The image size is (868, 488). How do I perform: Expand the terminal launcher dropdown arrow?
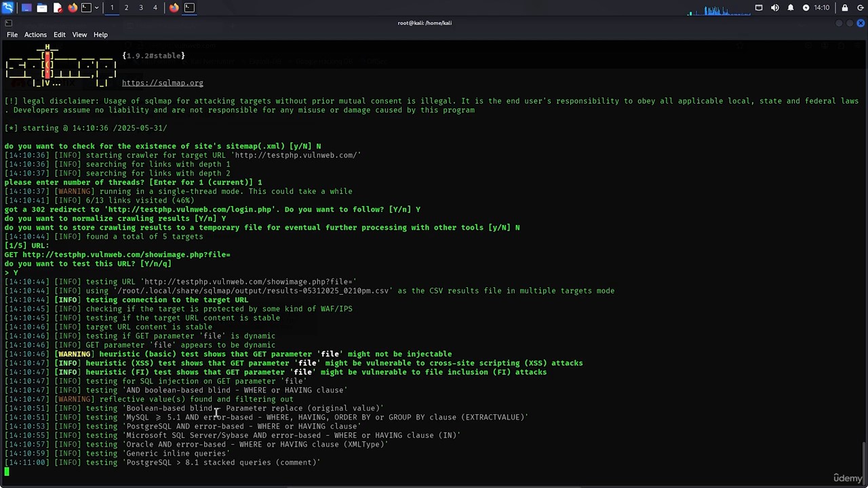pos(96,7)
